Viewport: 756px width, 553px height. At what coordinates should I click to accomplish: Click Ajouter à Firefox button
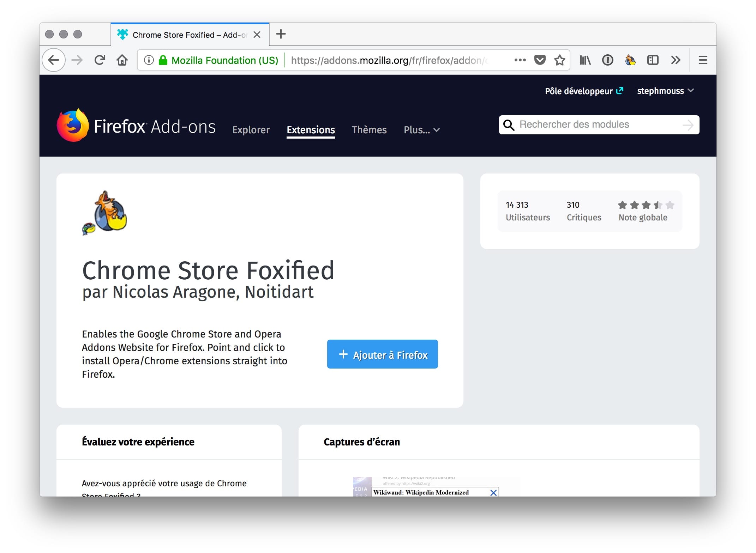pos(382,354)
